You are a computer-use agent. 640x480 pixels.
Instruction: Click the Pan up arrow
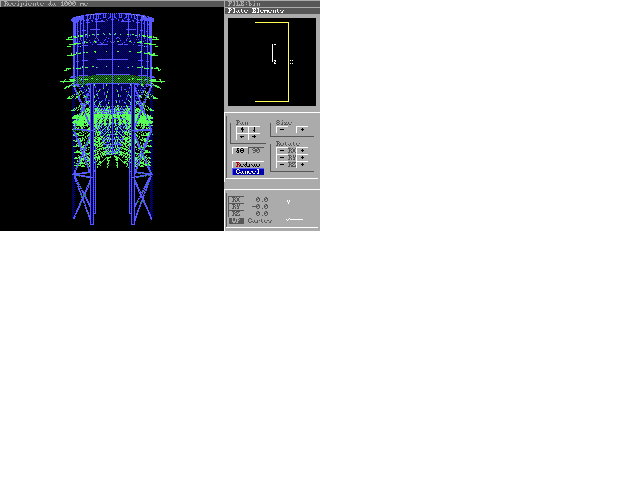[242, 129]
